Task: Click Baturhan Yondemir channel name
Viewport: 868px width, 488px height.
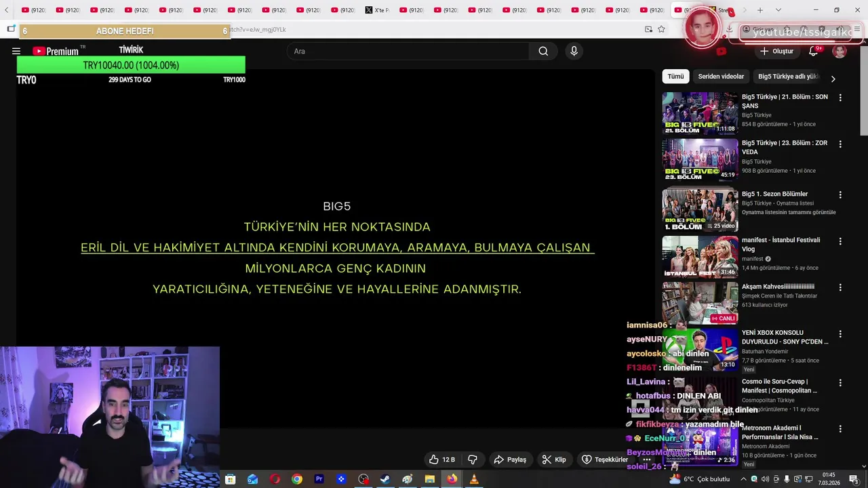Action: (x=765, y=351)
